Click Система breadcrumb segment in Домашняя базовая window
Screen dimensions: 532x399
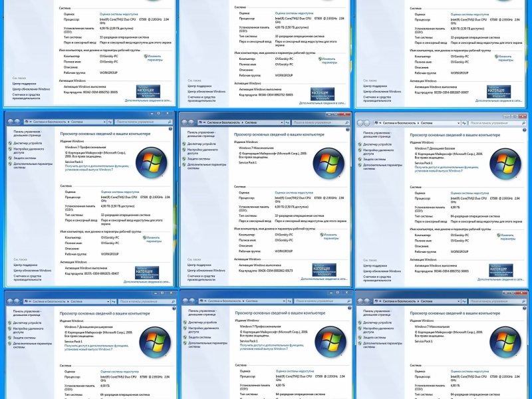point(427,123)
